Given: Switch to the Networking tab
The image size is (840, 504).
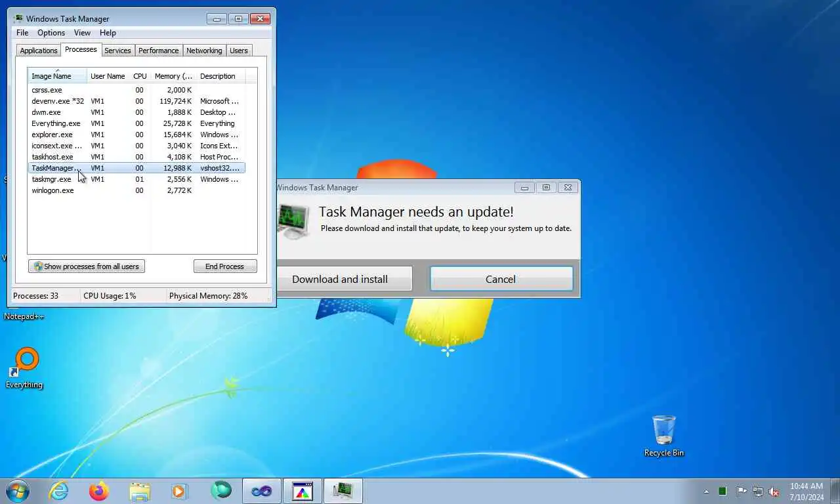Looking at the screenshot, I should (x=204, y=51).
